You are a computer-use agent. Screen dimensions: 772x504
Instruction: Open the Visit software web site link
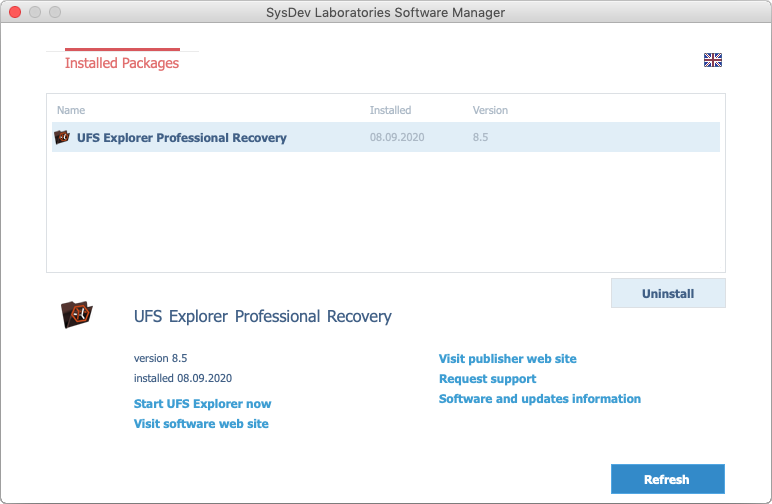tap(201, 424)
